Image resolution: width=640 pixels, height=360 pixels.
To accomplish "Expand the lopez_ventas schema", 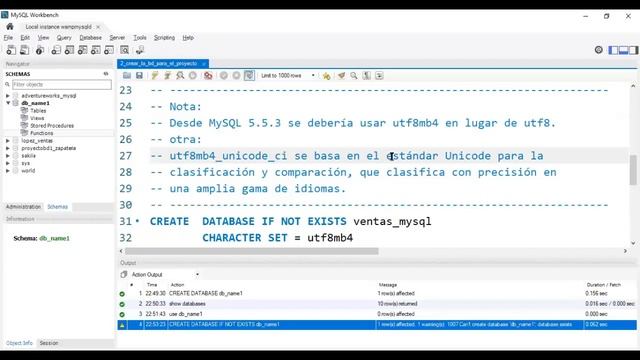I will pyautogui.click(x=8, y=141).
